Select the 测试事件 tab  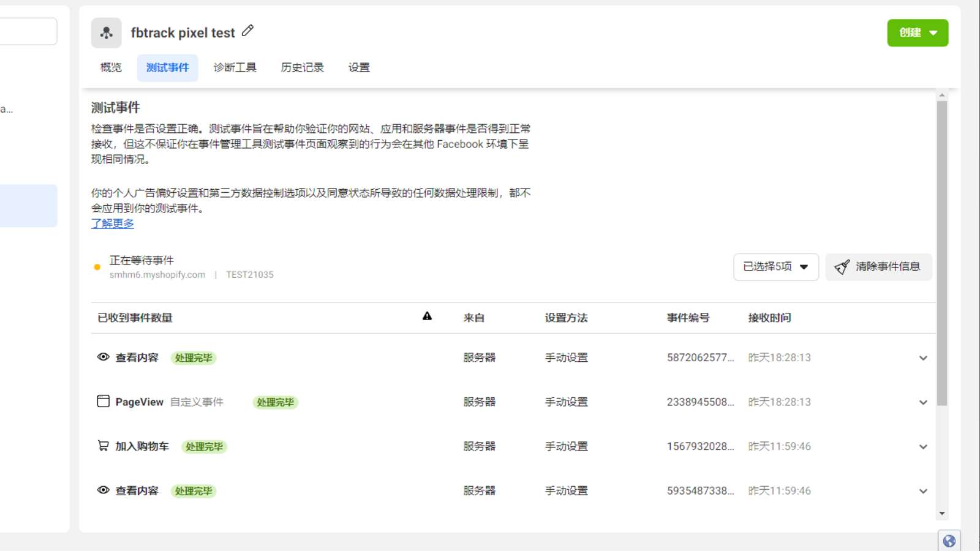coord(167,67)
